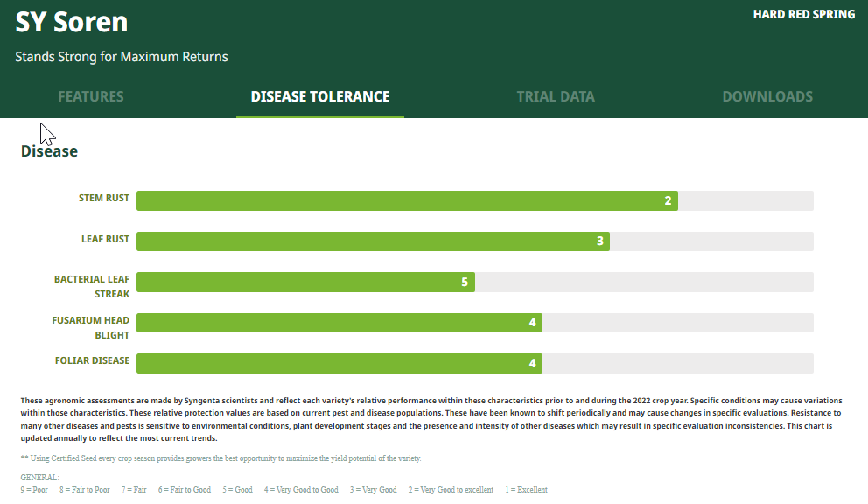The width and height of the screenshot is (868, 504).
Task: Click the Foliar Disease value 4
Action: 532,364
